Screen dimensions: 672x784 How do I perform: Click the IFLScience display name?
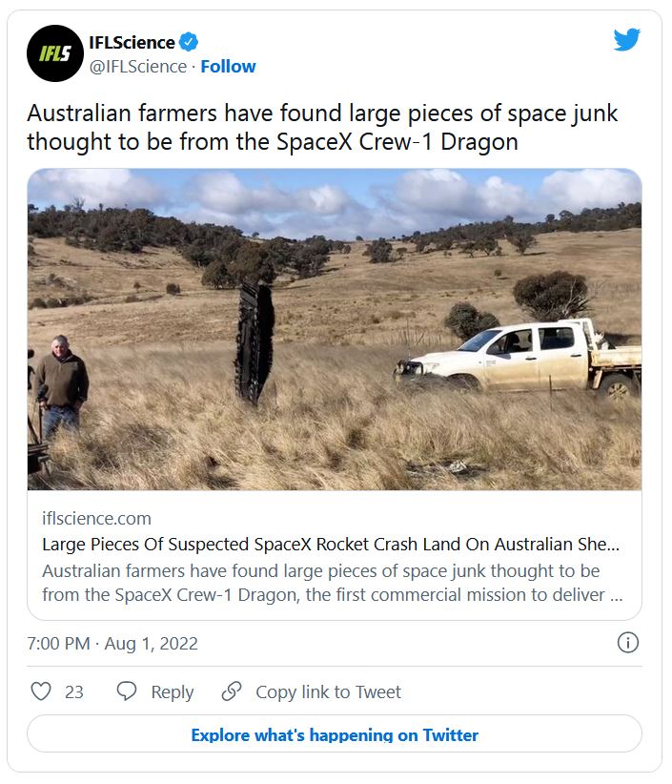point(132,43)
